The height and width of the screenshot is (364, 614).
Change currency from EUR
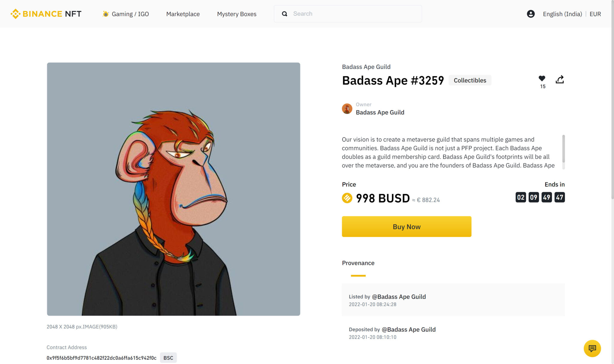point(595,14)
